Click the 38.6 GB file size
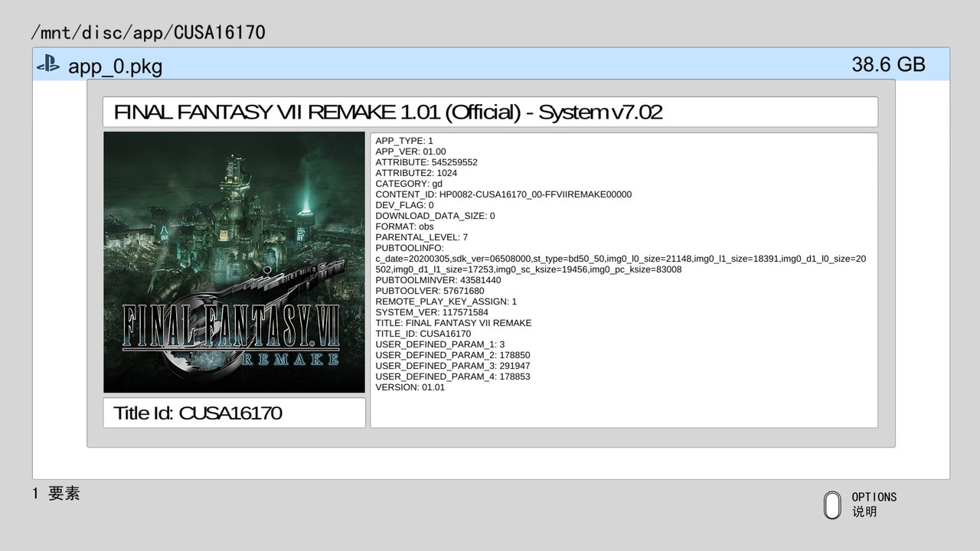Image resolution: width=980 pixels, height=551 pixels. pyautogui.click(x=888, y=64)
